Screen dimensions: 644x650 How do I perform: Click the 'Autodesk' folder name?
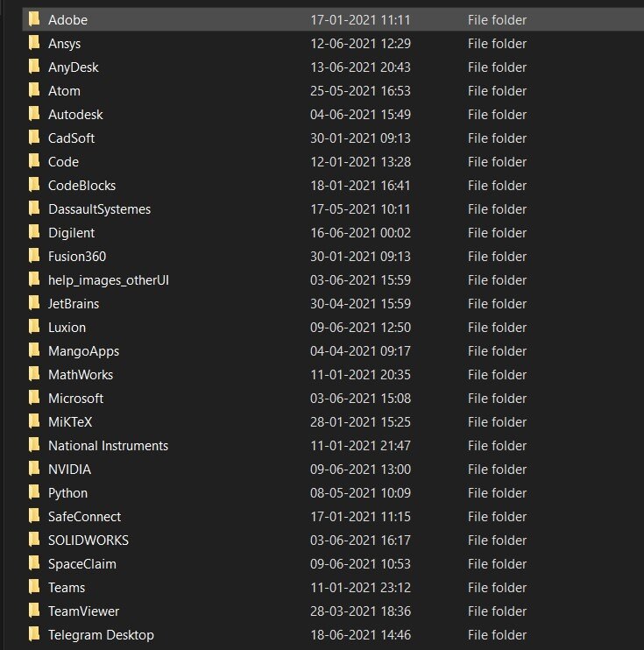pos(75,115)
